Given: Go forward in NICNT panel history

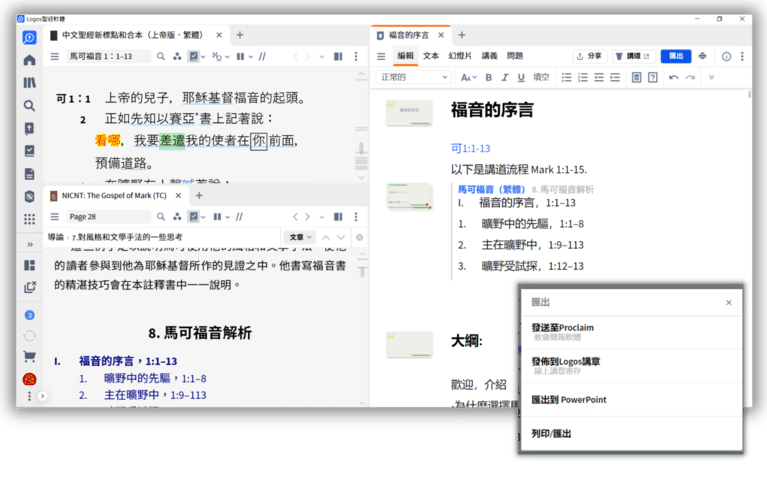Looking at the screenshot, I should (x=307, y=216).
